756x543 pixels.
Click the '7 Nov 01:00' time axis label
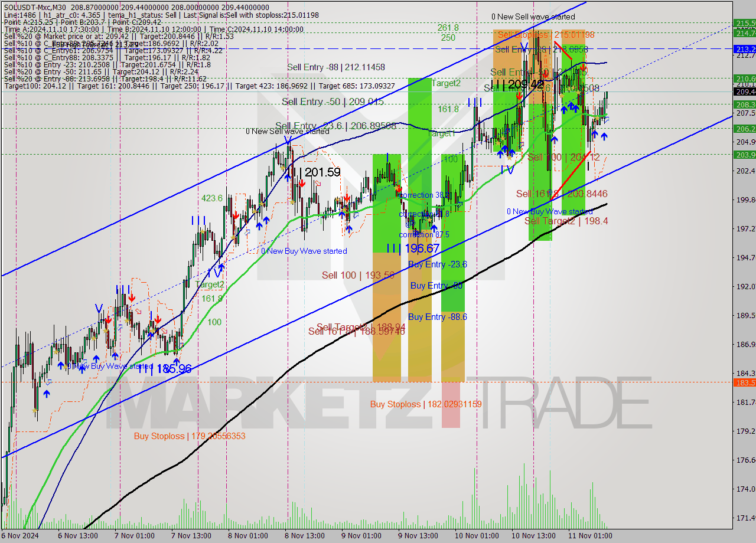click(x=134, y=536)
